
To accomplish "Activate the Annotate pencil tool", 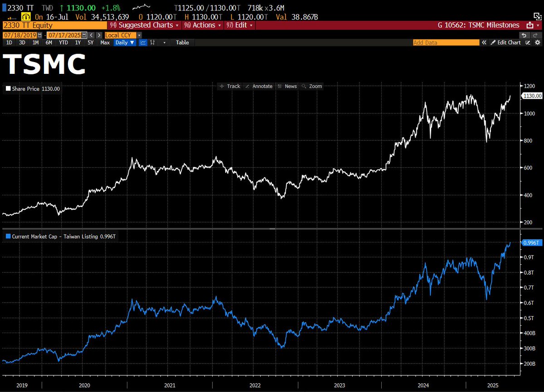I will (258, 86).
